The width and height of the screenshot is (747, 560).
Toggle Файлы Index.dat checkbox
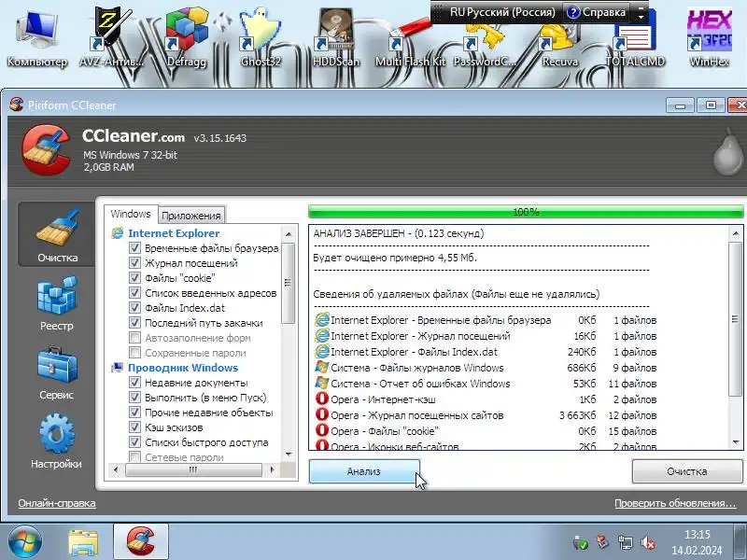(134, 308)
